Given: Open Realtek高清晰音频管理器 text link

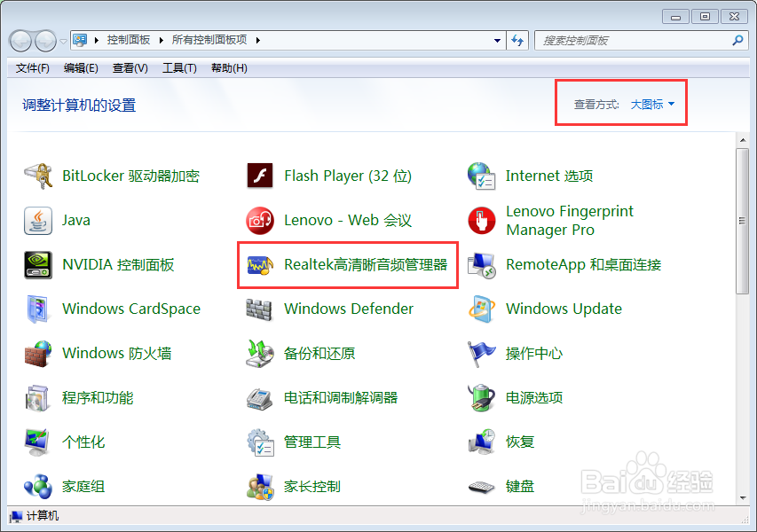Looking at the screenshot, I should (366, 265).
